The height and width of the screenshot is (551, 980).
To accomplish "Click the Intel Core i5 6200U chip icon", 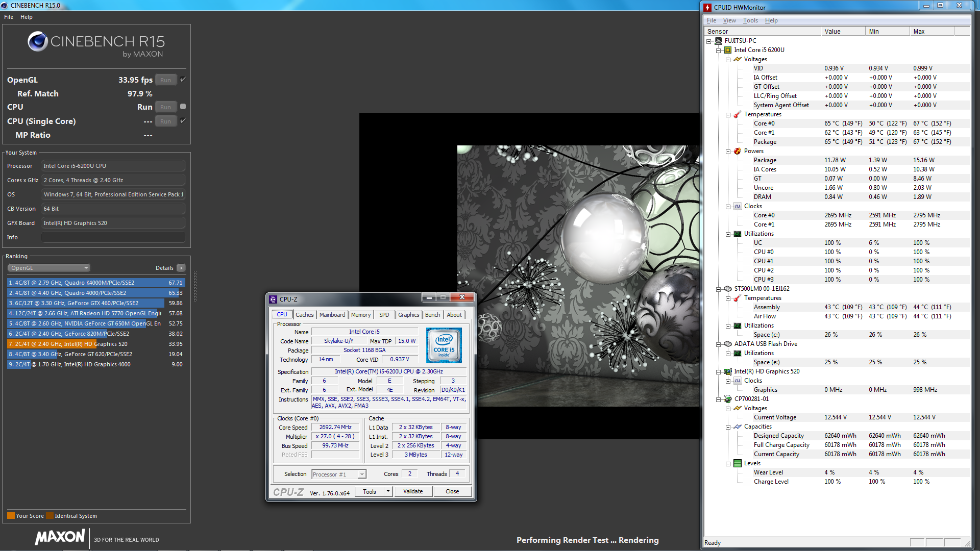I will coord(728,50).
